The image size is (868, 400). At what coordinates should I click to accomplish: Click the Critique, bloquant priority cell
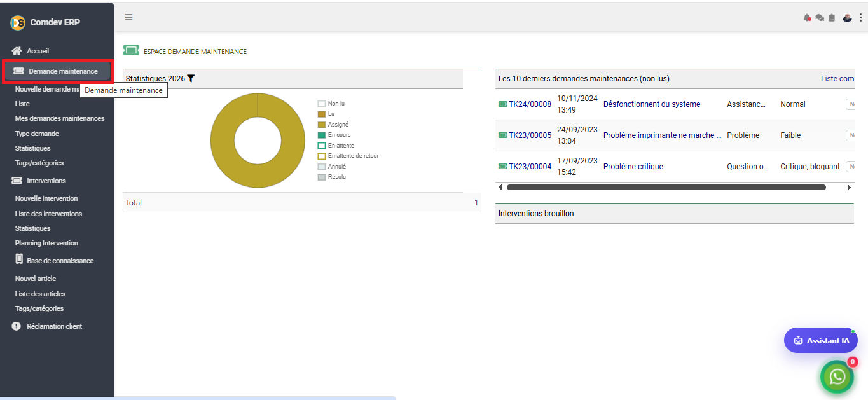[810, 167]
